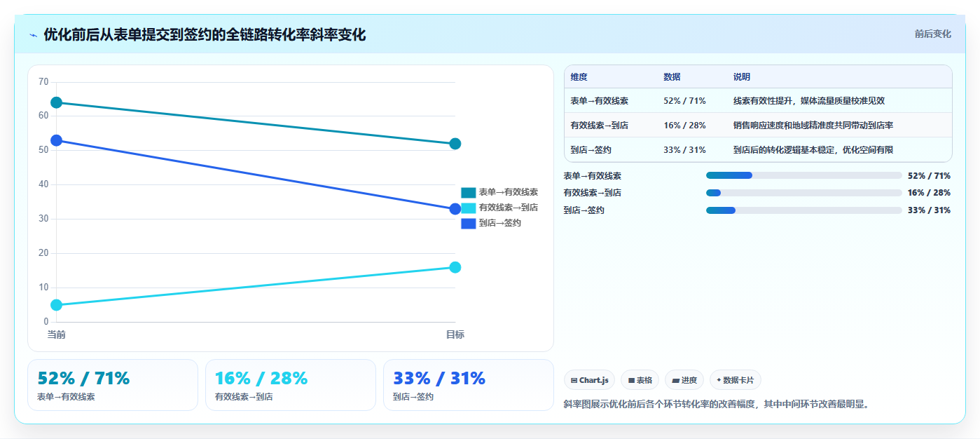Click the 前后变化 label in header

(932, 34)
